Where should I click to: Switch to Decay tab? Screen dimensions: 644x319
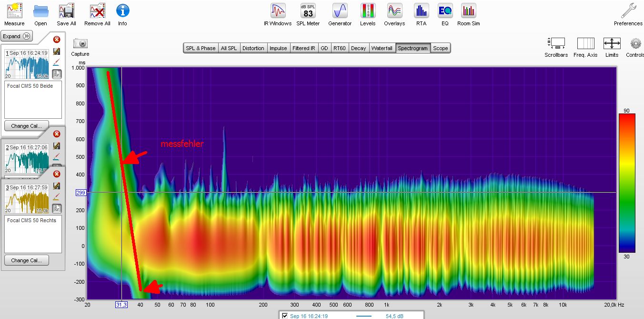359,48
